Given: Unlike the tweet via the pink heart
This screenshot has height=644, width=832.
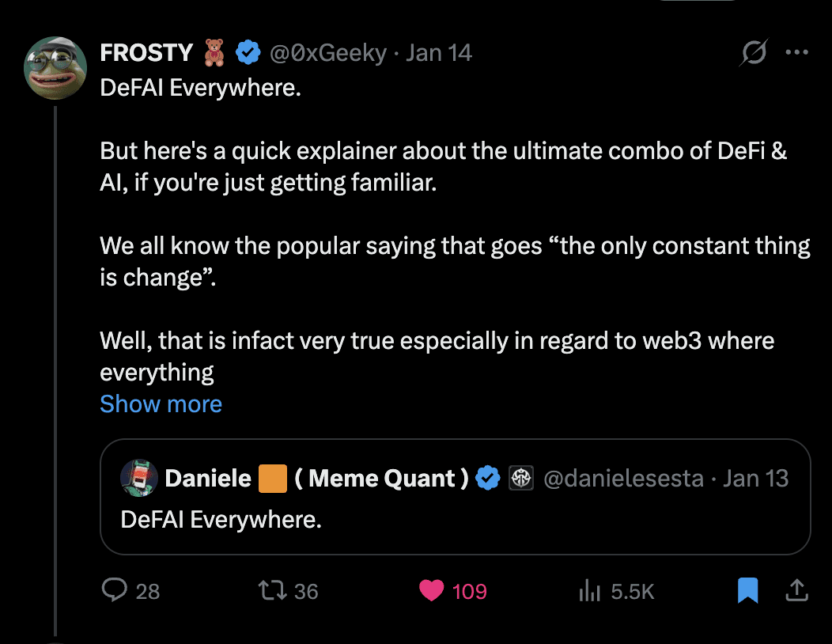Looking at the screenshot, I should [x=432, y=590].
